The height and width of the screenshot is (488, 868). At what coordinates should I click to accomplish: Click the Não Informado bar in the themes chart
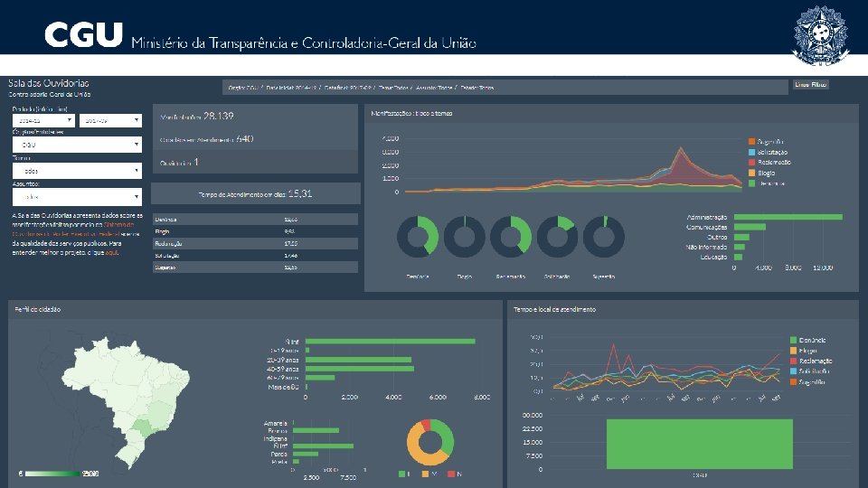740,247
